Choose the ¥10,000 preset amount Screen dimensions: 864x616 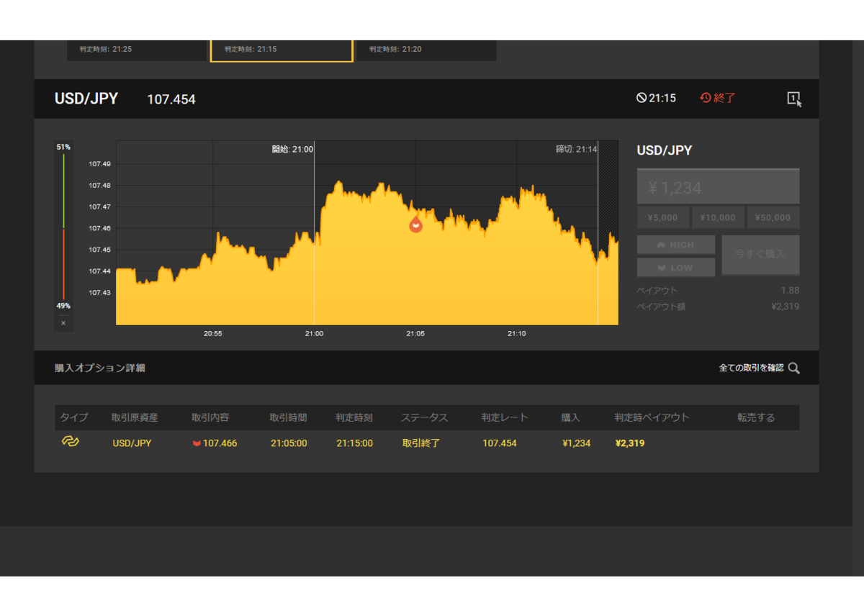pos(718,217)
